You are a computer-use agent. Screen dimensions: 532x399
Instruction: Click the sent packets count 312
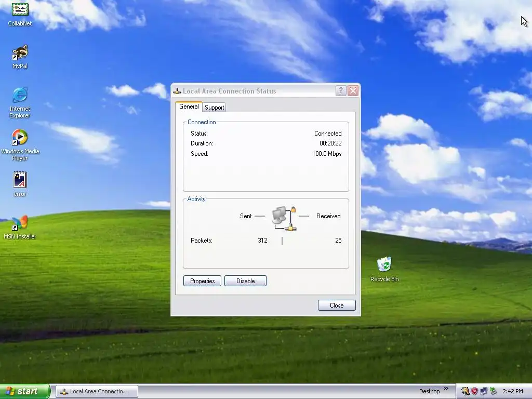tap(262, 240)
